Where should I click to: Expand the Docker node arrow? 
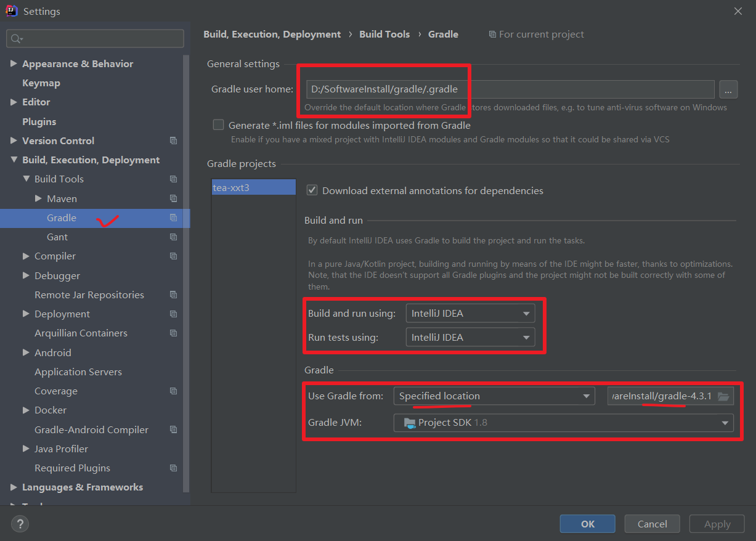coord(26,410)
